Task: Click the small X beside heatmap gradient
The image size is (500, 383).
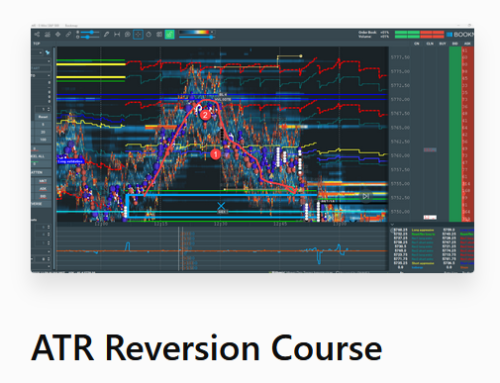Action: tap(212, 32)
